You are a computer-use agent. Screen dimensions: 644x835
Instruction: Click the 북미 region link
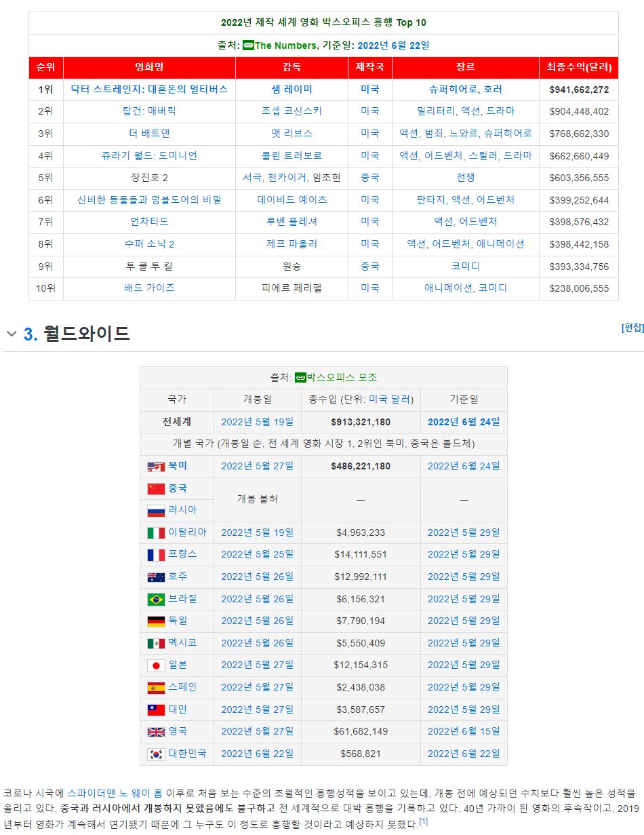point(178,466)
